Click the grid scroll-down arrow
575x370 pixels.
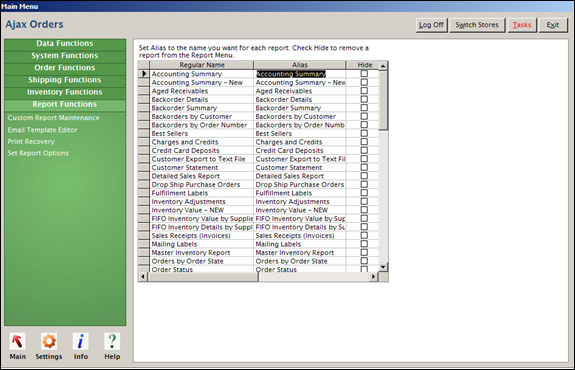383,267
